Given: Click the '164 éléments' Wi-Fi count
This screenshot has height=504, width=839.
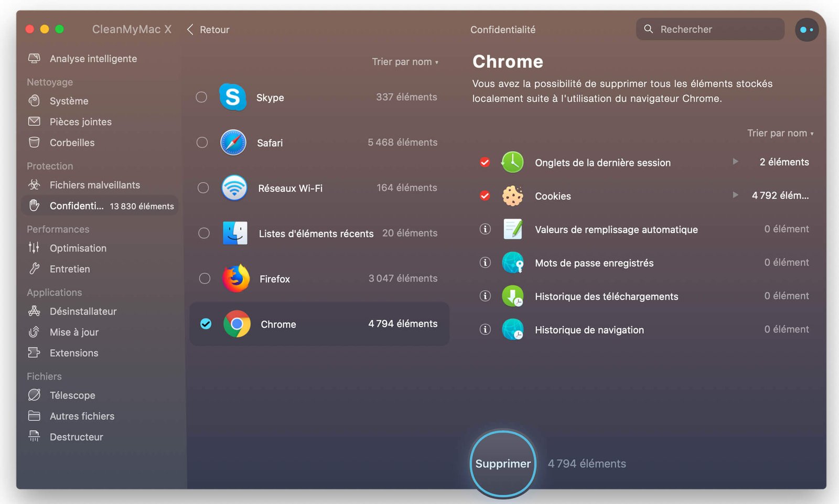Looking at the screenshot, I should point(407,188).
